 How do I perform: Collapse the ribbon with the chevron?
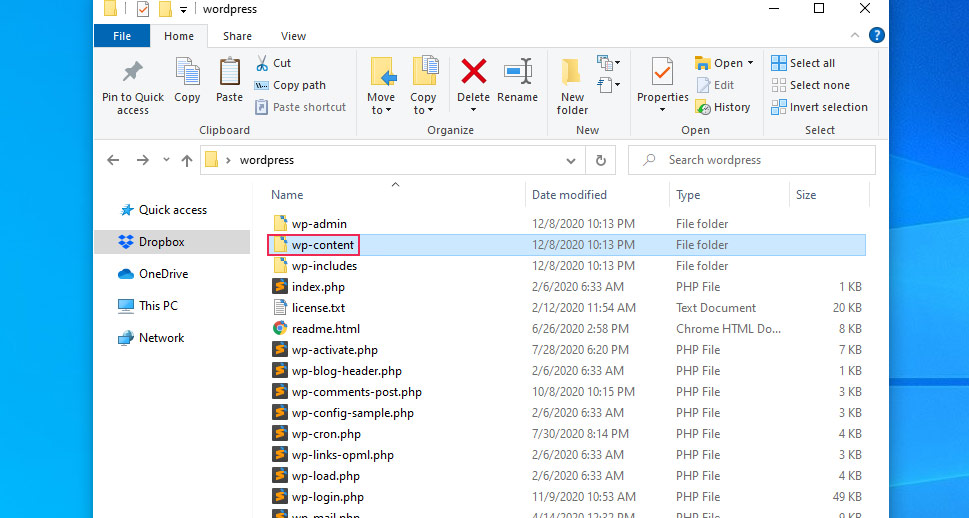pos(855,35)
